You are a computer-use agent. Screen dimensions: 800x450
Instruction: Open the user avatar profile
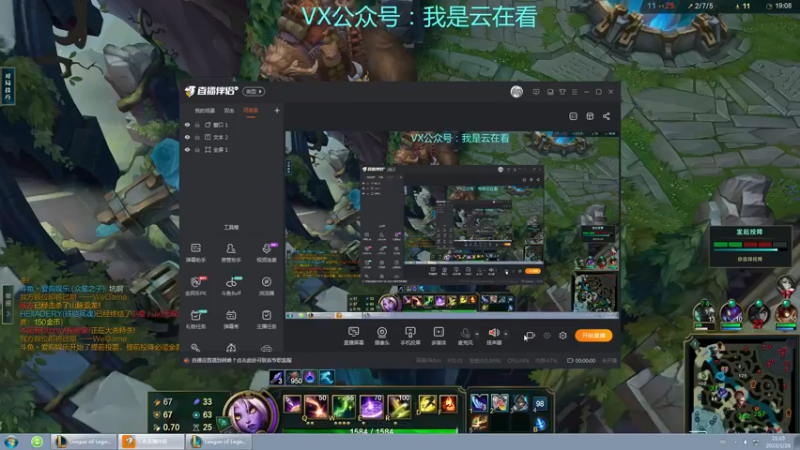tap(516, 92)
